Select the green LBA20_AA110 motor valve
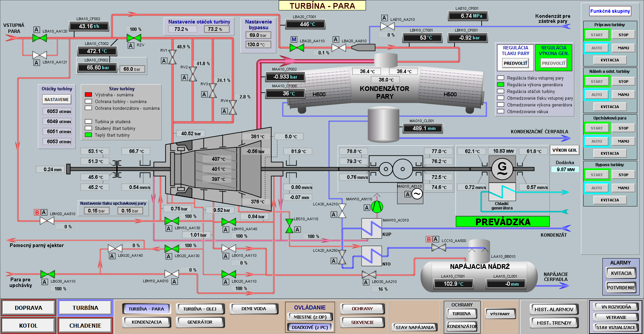Viewport: 644px width, 334px height. (x=297, y=48)
